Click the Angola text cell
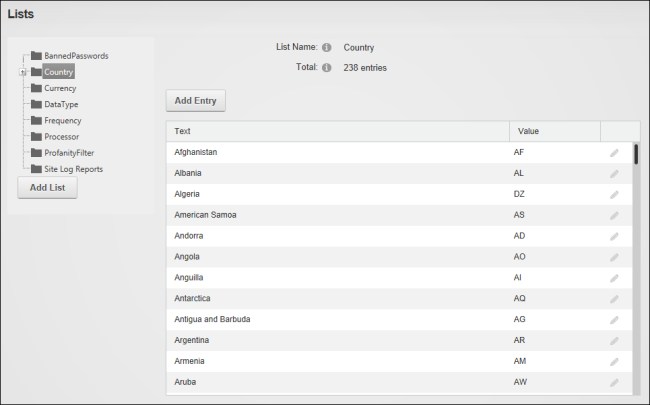This screenshot has height=405, width=650. pyautogui.click(x=338, y=257)
